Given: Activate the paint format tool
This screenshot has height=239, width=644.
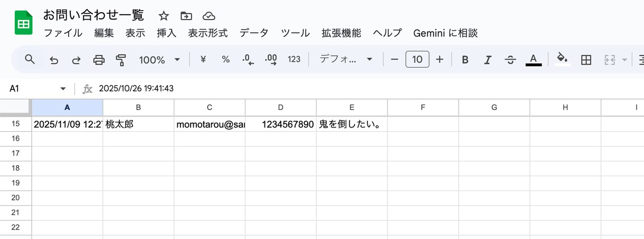Looking at the screenshot, I should [x=121, y=60].
